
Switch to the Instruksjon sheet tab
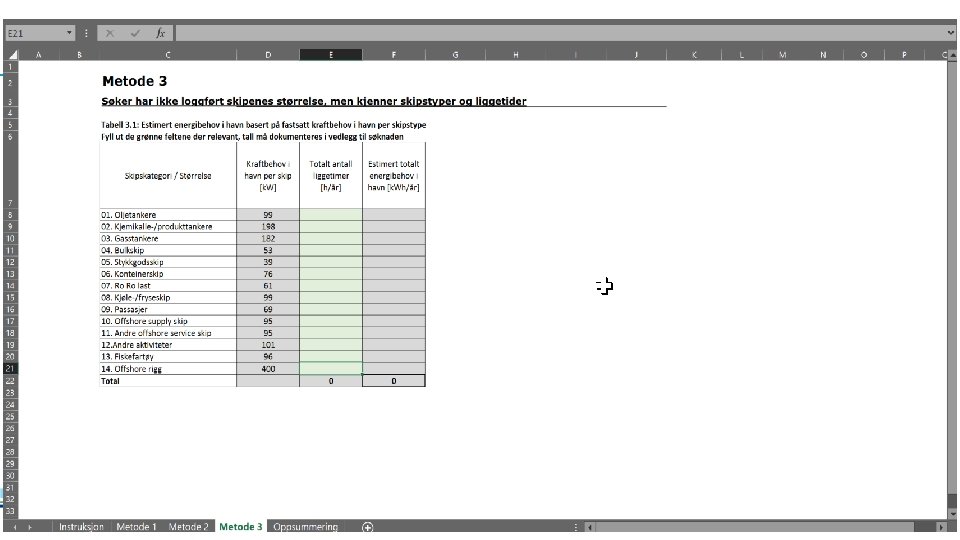(x=81, y=527)
